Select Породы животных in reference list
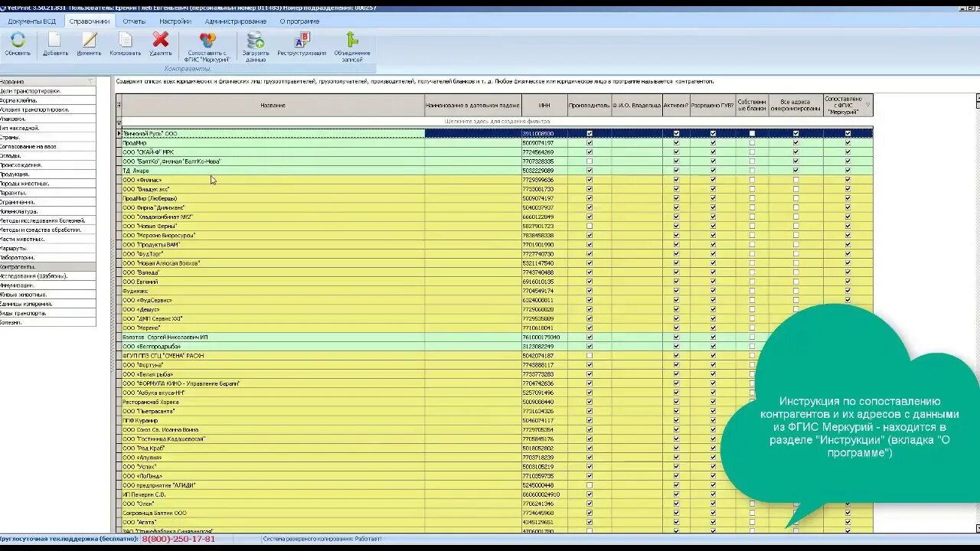 click(x=47, y=183)
